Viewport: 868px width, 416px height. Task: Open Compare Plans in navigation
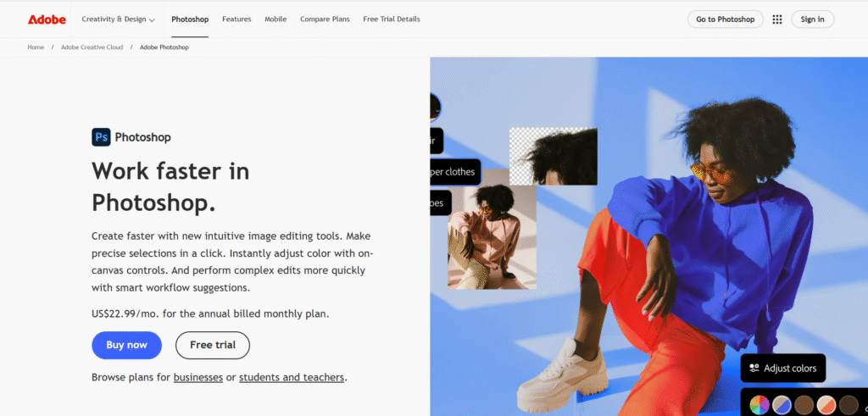click(325, 19)
